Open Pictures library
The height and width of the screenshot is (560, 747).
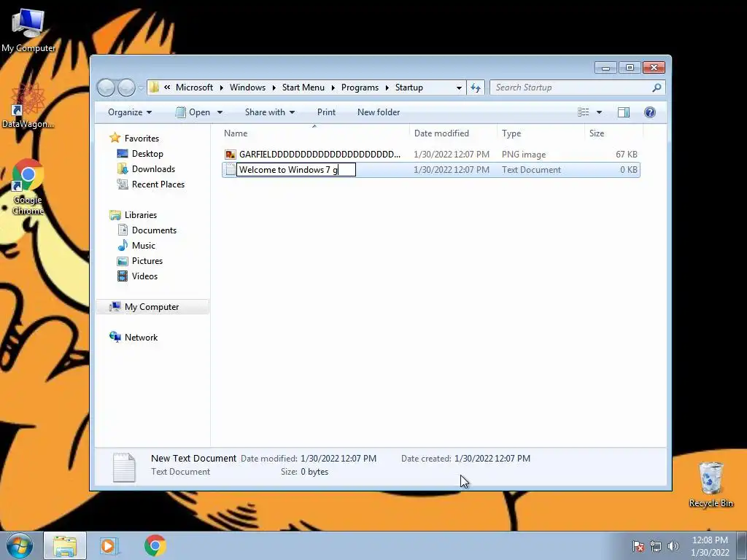coord(147,260)
